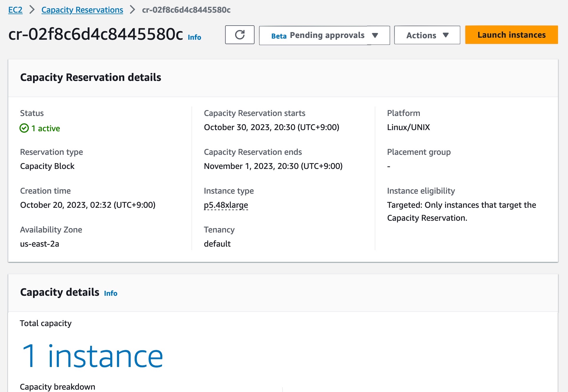Select the cr-02f8c6d4c8445580c breadcrumb text
The height and width of the screenshot is (392, 568).
(186, 10)
